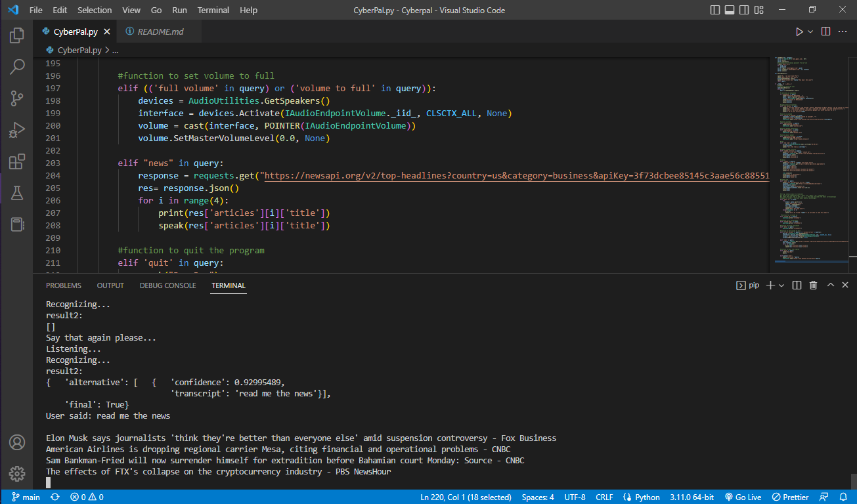The width and height of the screenshot is (857, 504).
Task: Switch to the DEBUG CONSOLE tab
Action: 167,285
